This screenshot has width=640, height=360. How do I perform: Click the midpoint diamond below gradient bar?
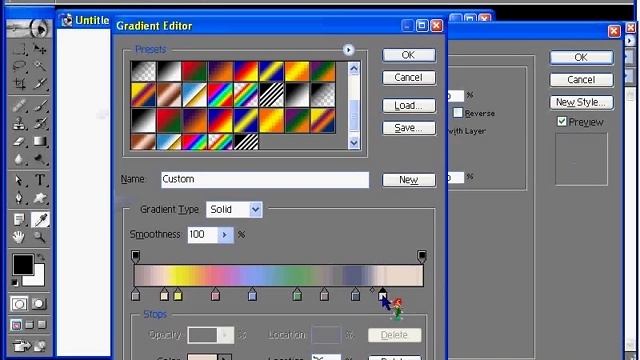(x=372, y=290)
